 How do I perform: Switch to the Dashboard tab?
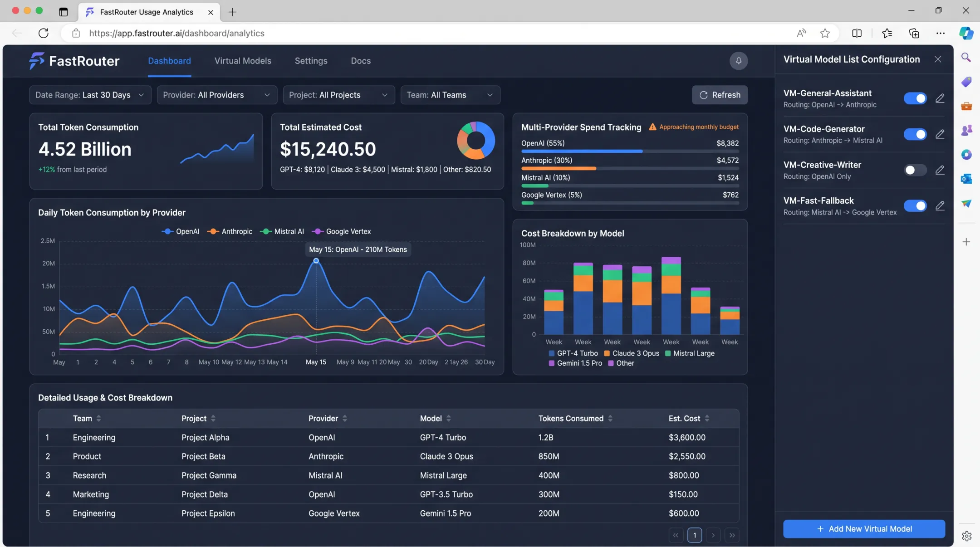click(x=169, y=61)
